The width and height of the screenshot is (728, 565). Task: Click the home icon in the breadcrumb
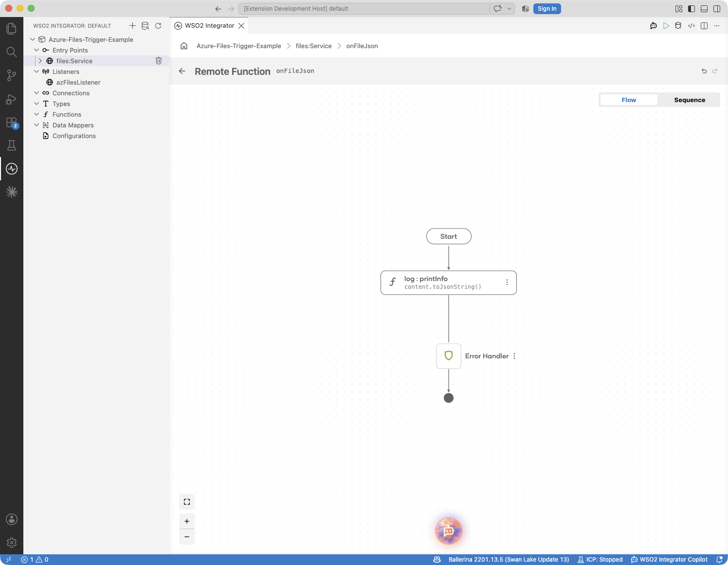tap(184, 46)
